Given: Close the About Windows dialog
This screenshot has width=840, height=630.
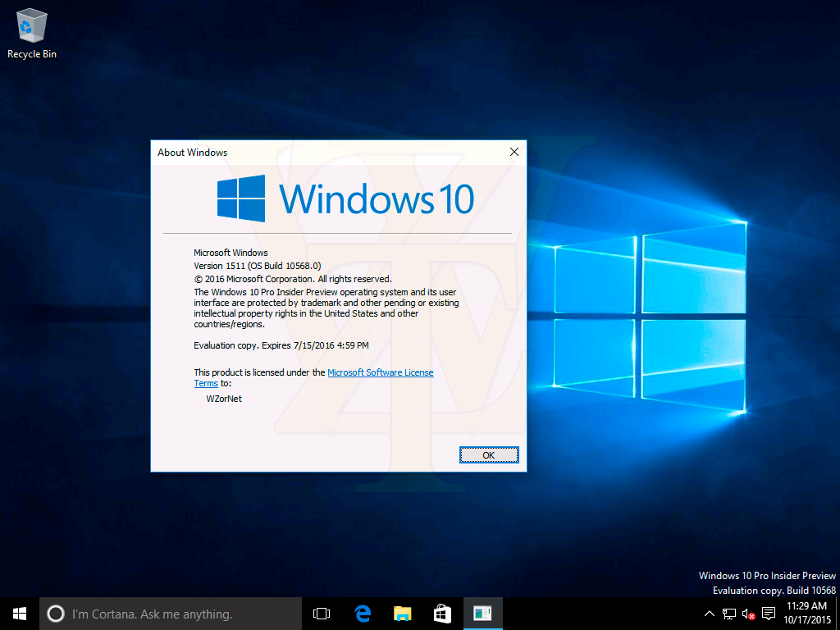Looking at the screenshot, I should [x=514, y=152].
